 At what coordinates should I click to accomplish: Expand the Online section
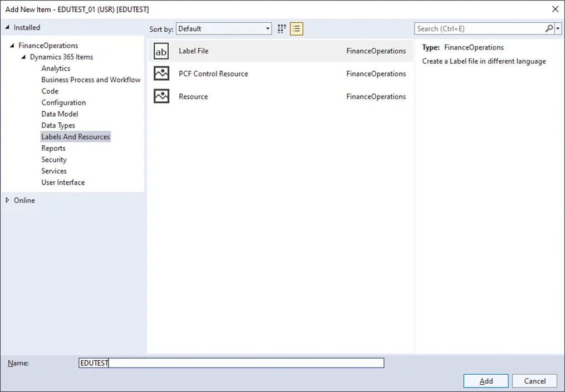point(7,200)
